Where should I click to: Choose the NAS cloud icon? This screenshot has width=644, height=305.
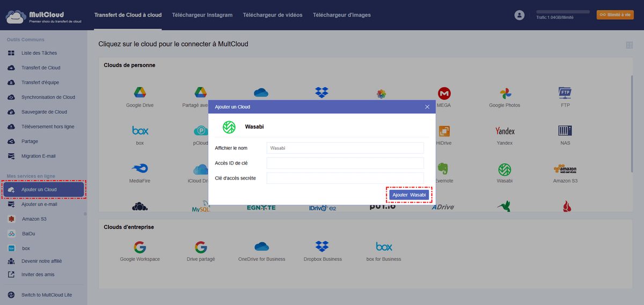[565, 131]
